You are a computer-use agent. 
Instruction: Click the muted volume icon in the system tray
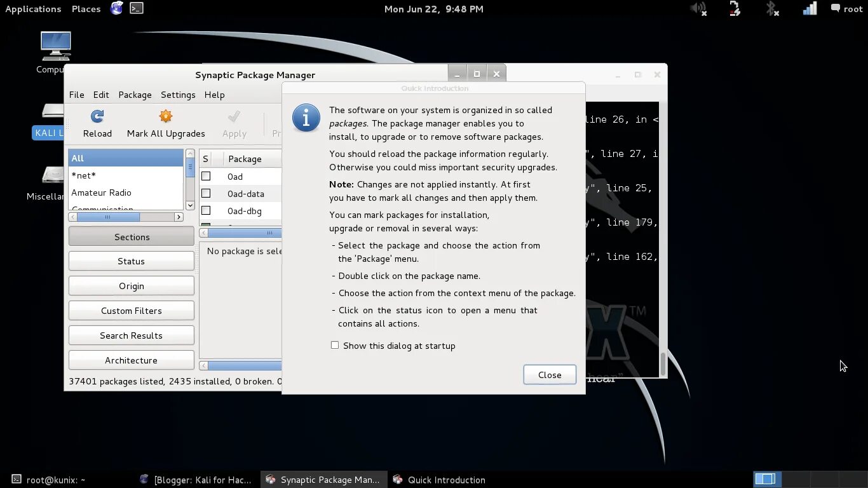[698, 9]
